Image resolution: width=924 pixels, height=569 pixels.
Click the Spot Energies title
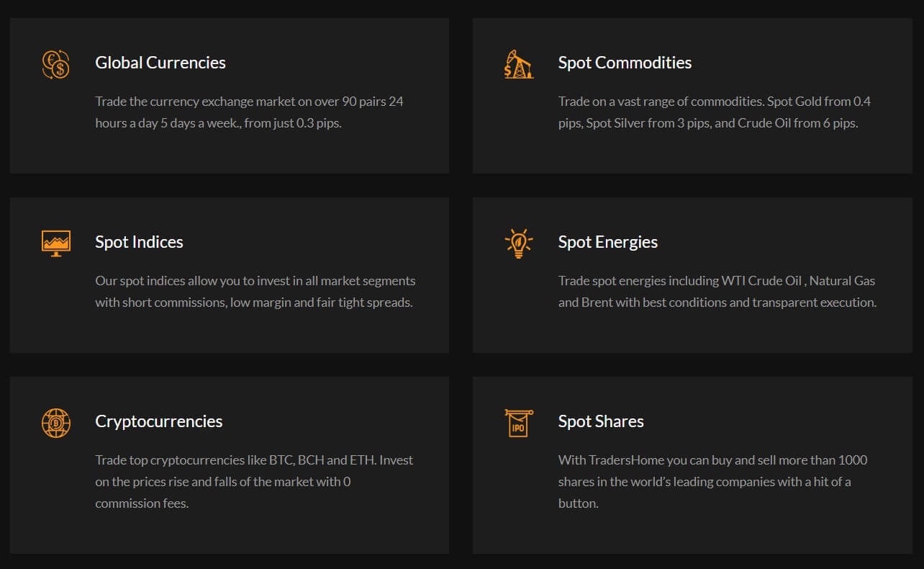tap(608, 242)
